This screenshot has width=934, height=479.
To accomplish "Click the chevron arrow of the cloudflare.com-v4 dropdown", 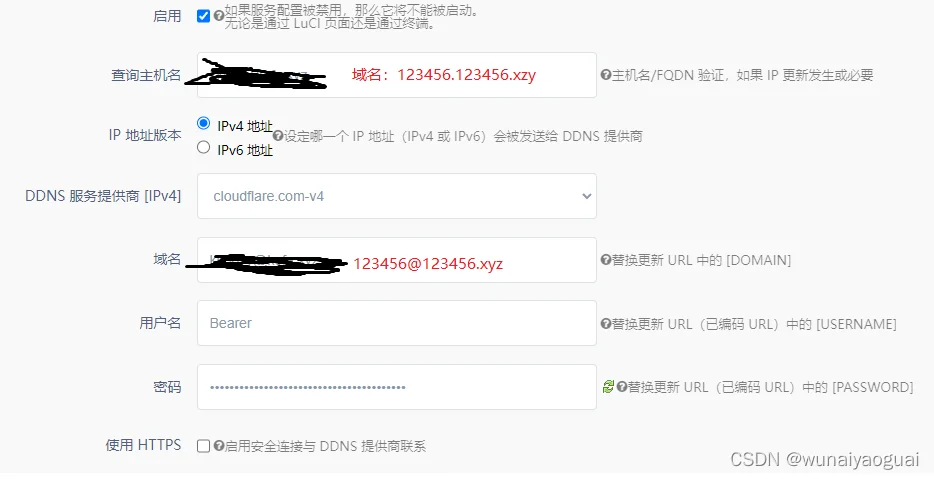I will [586, 196].
